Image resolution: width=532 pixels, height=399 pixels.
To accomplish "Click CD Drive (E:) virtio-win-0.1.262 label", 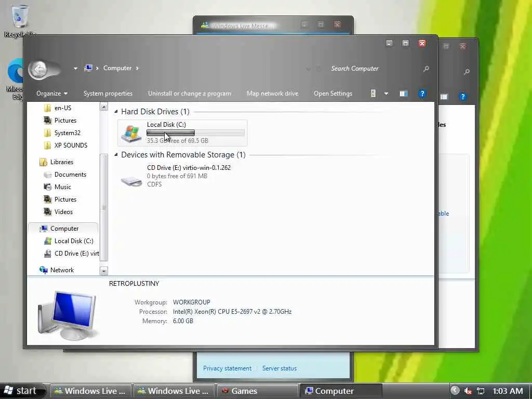I will [189, 168].
